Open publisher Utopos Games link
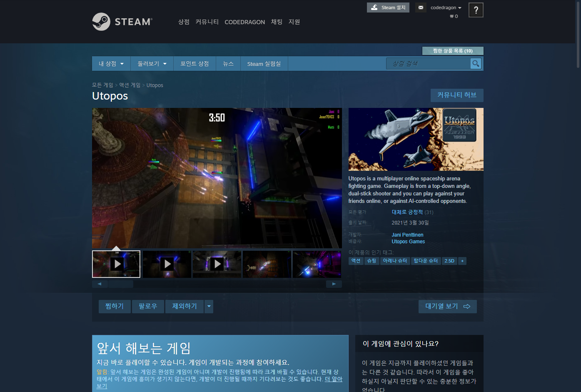Screen dimensions: 581x392 pos(408,242)
